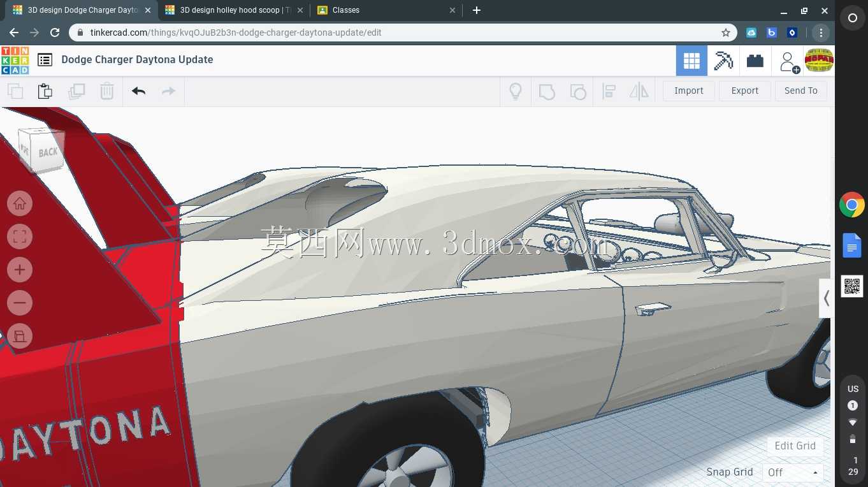Click the Group shapes icon
The height and width of the screenshot is (487, 868).
click(547, 91)
